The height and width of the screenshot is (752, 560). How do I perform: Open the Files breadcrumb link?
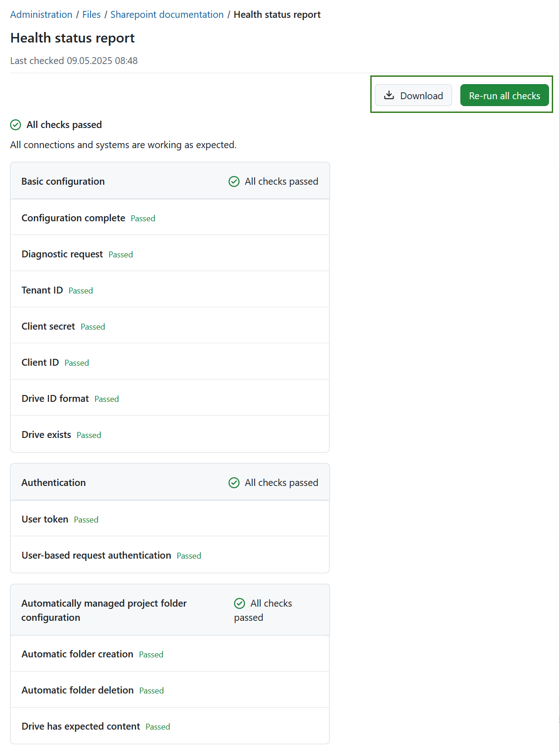coord(91,14)
